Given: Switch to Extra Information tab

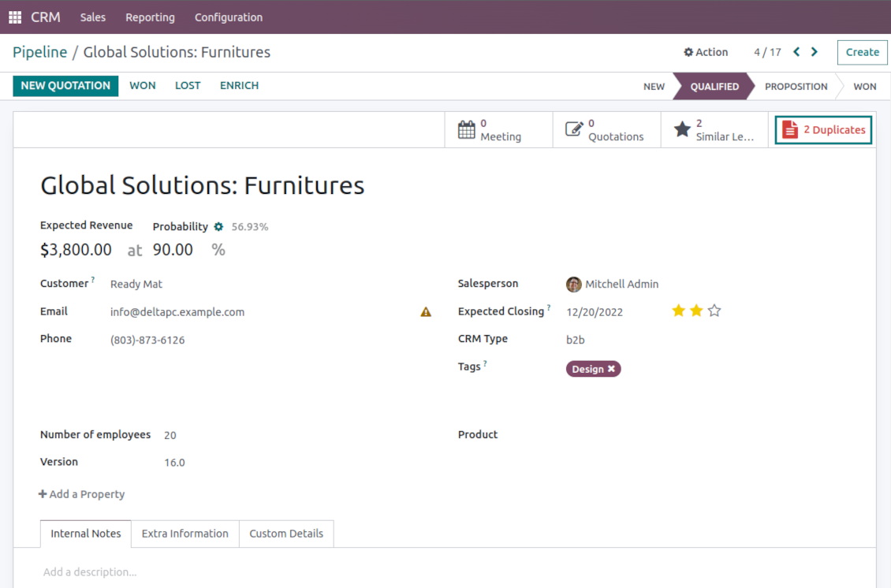Looking at the screenshot, I should click(x=185, y=534).
